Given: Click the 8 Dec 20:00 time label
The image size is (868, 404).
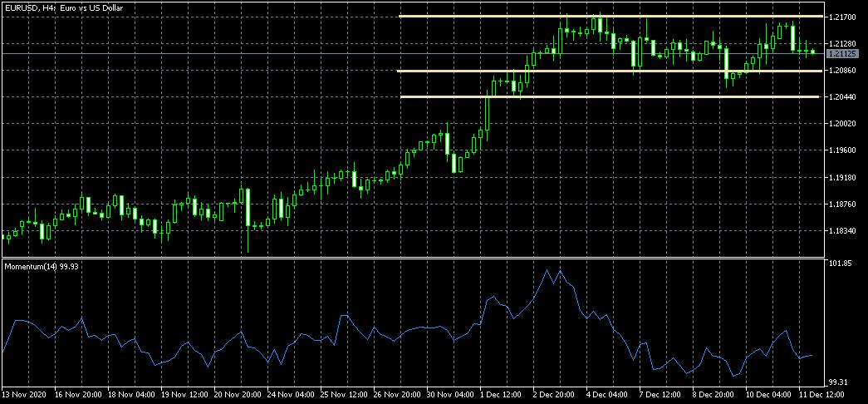Looking at the screenshot, I should pos(714,395).
